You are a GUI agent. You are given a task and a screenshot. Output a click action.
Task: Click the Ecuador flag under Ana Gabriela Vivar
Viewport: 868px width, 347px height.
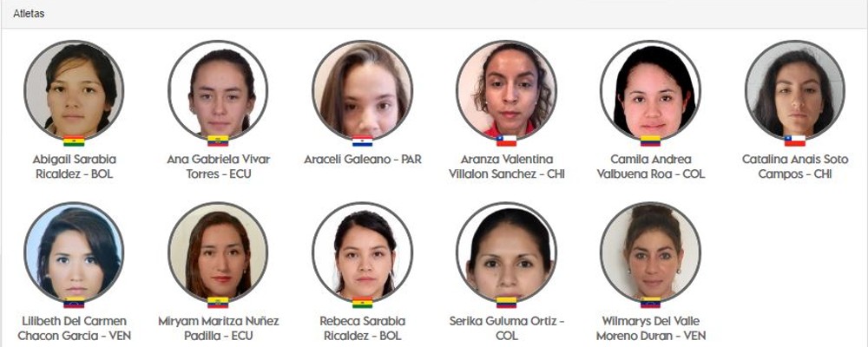tap(218, 141)
